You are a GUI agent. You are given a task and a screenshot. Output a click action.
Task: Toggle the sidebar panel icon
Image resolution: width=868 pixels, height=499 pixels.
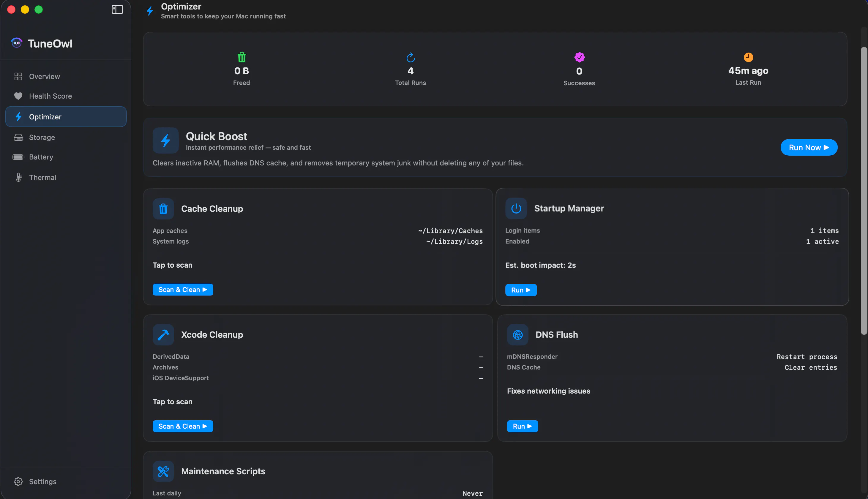click(117, 10)
